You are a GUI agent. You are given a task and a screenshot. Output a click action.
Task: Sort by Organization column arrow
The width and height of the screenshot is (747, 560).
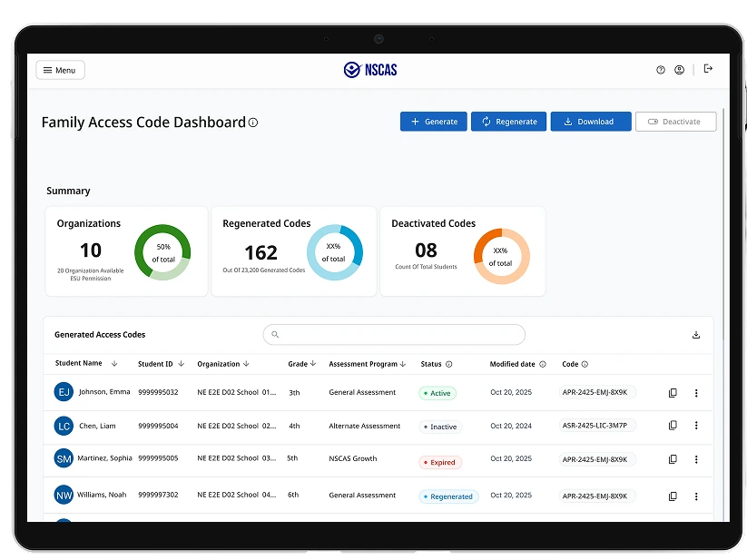pos(246,363)
